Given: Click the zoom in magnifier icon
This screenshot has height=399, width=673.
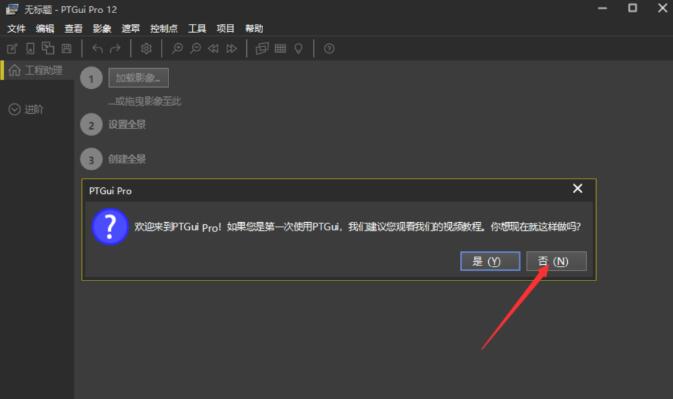Looking at the screenshot, I should 177,48.
